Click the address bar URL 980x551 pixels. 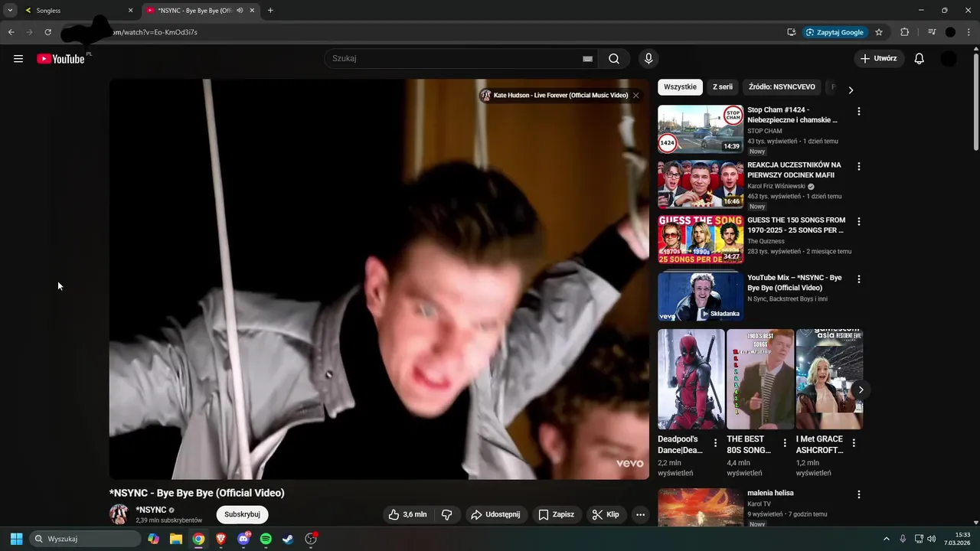(x=154, y=32)
